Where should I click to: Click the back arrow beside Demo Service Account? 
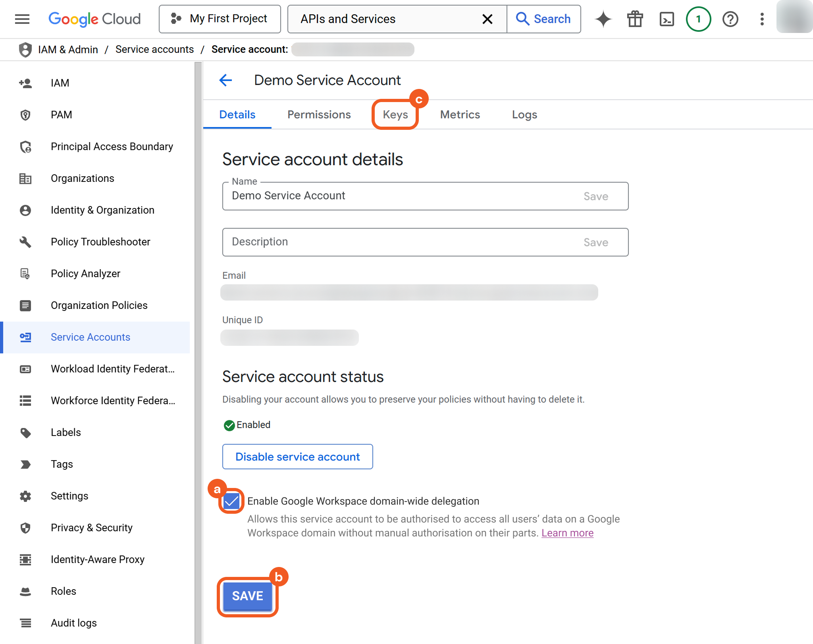pos(225,80)
